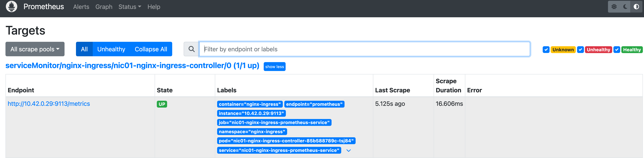Image resolution: width=644 pixels, height=158 pixels.
Task: Click the 5.125s ago last scrape value
Action: pyautogui.click(x=390, y=104)
